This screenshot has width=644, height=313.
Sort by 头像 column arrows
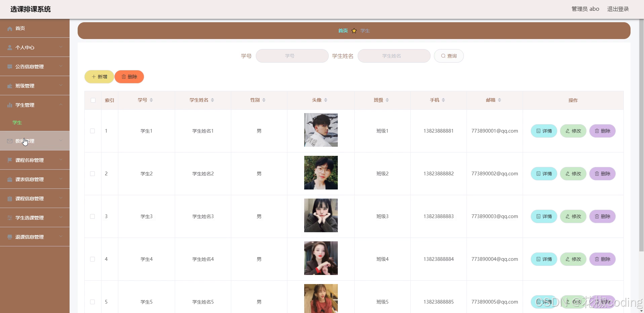[326, 100]
